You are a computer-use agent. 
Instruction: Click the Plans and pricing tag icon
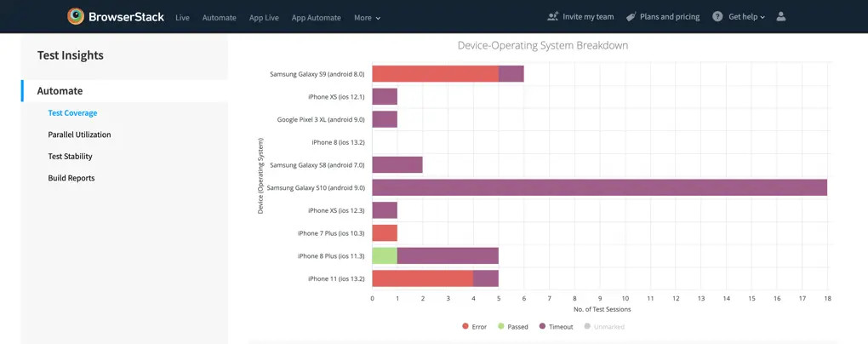(x=631, y=17)
